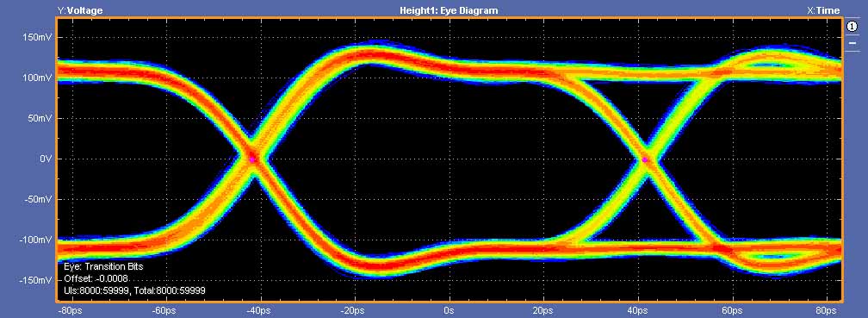Screen dimensions: 868x318
Task: Click the Y:Voltage axis label
Action: coord(80,10)
